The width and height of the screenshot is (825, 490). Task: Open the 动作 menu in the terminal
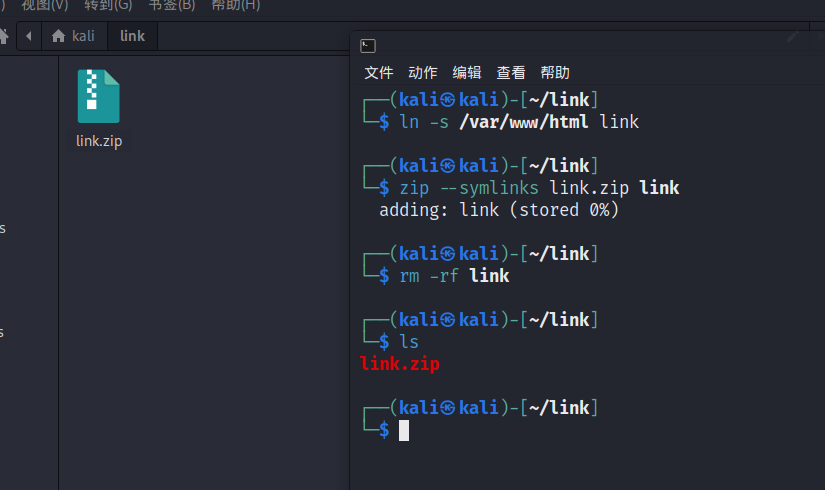tap(423, 72)
